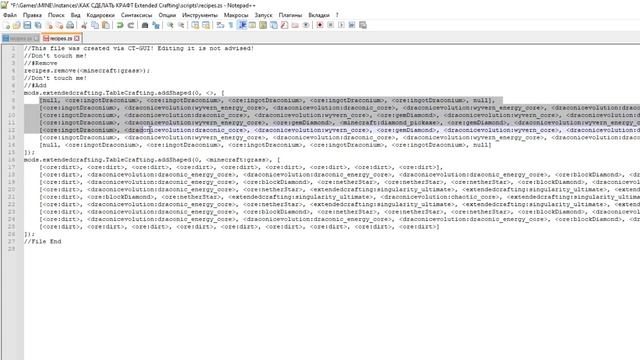
Task: Undo the last edit with green arrow
Action: click(x=120, y=25)
